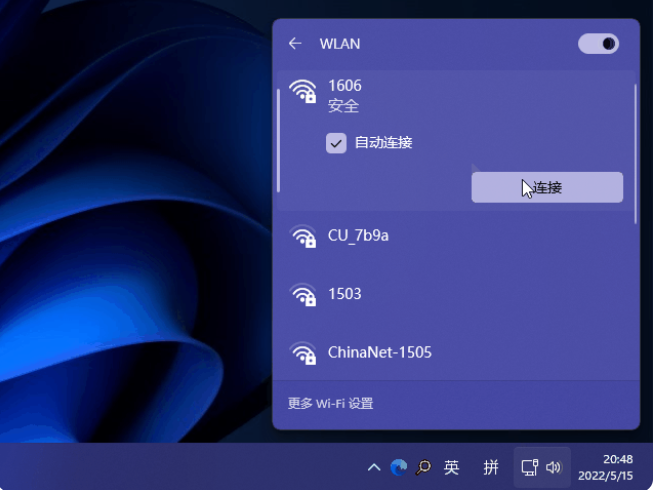
Task: Switch the 英 input language indicator
Action: pyautogui.click(x=452, y=467)
